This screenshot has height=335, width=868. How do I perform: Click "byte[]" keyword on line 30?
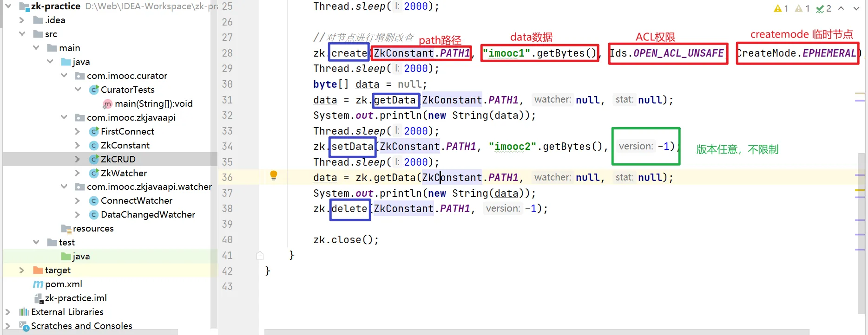tap(331, 84)
